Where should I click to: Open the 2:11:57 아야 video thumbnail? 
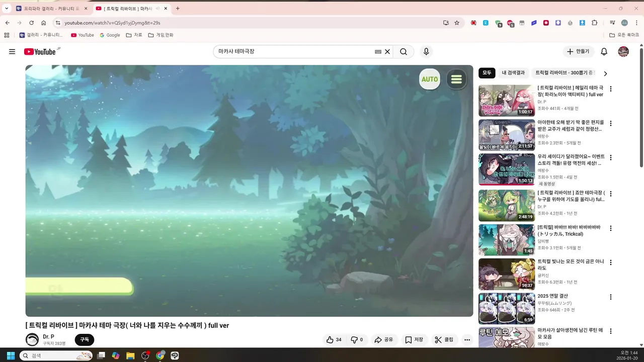507,135
